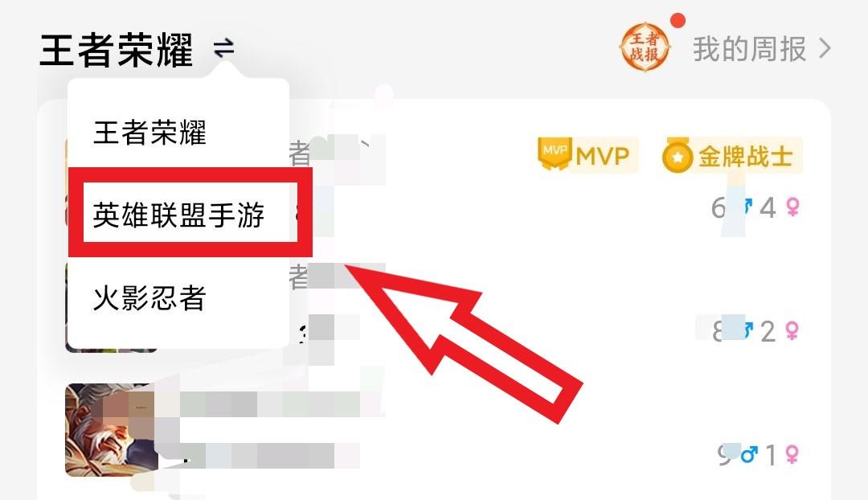Open the old-man hero avatar thumbnail

tap(111, 430)
